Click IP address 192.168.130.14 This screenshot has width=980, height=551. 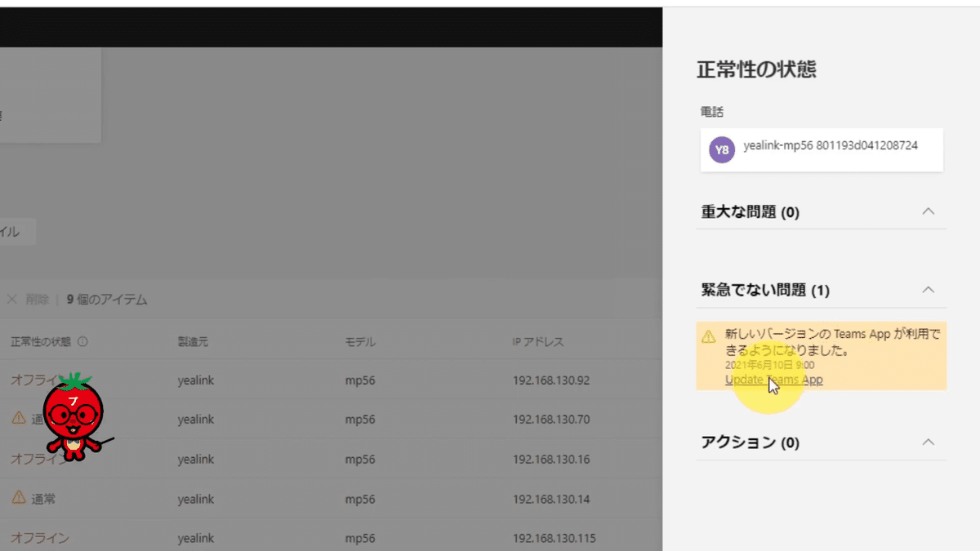click(551, 498)
